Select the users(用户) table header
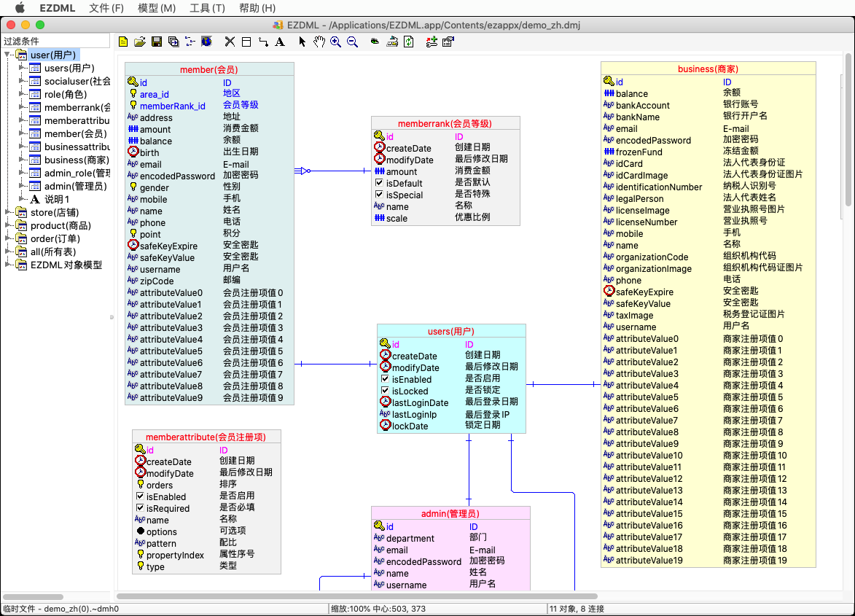Viewport: 855px width, 616px height. point(451,331)
